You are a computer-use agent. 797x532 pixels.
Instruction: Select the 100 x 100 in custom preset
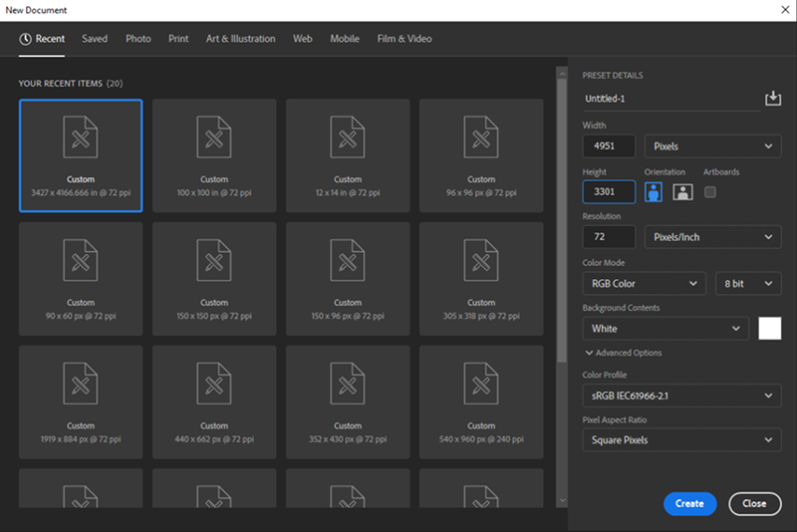coord(214,154)
